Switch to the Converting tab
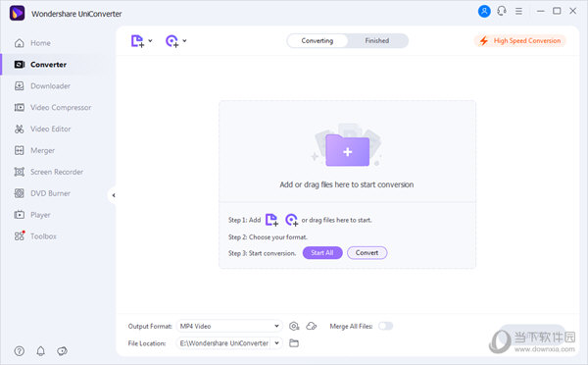 click(x=318, y=40)
